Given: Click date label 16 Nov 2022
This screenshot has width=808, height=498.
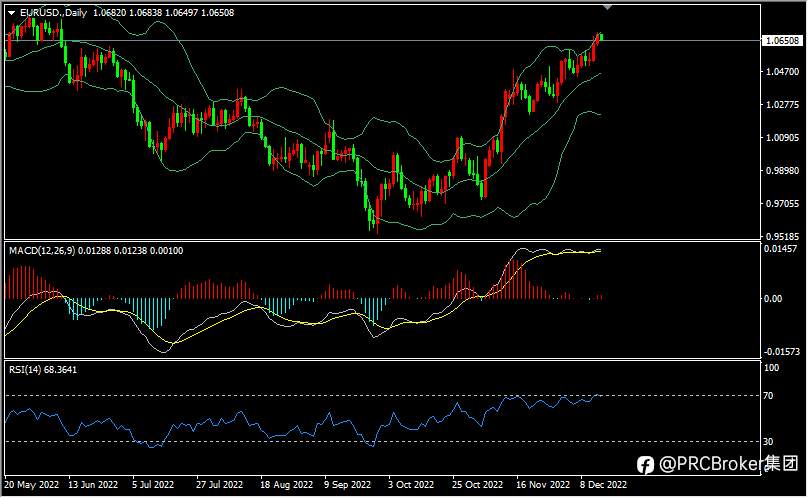Looking at the screenshot, I should [543, 485].
